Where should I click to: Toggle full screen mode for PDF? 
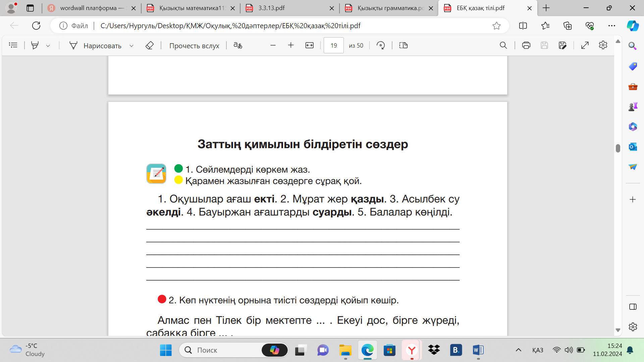(x=585, y=45)
